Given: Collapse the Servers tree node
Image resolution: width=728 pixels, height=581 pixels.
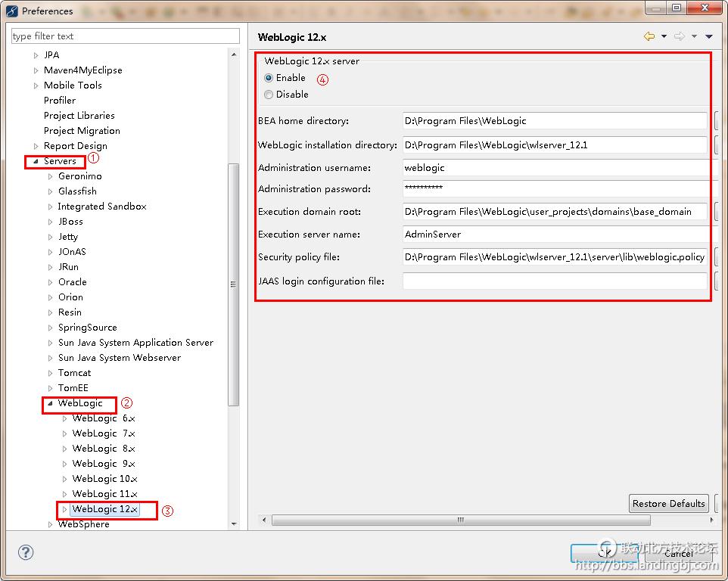Looking at the screenshot, I should [36, 161].
